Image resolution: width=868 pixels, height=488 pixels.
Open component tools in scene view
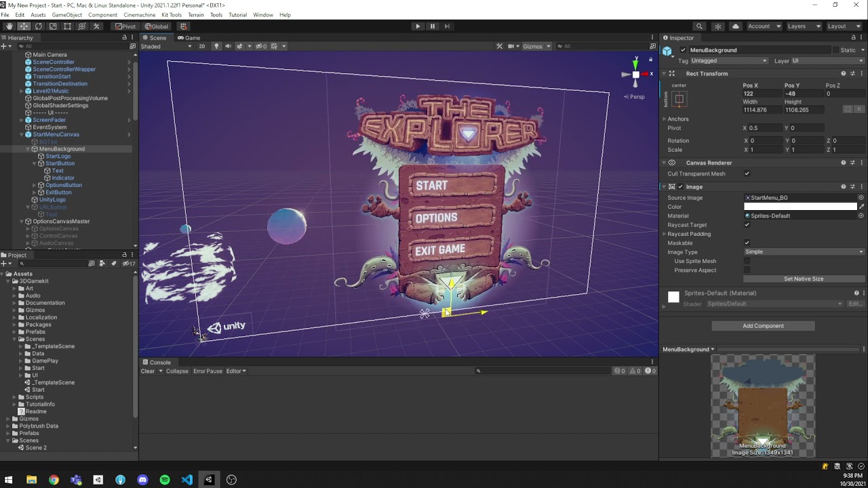tap(500, 46)
